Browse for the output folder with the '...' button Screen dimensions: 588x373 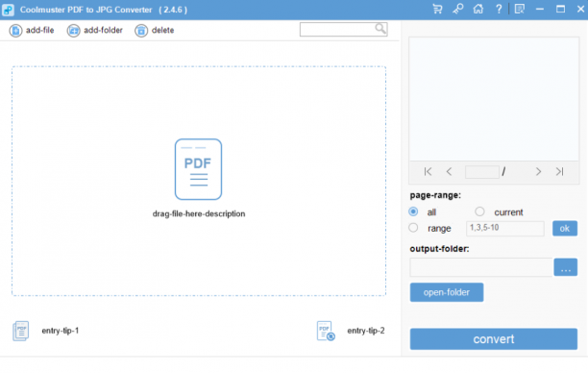(x=566, y=267)
